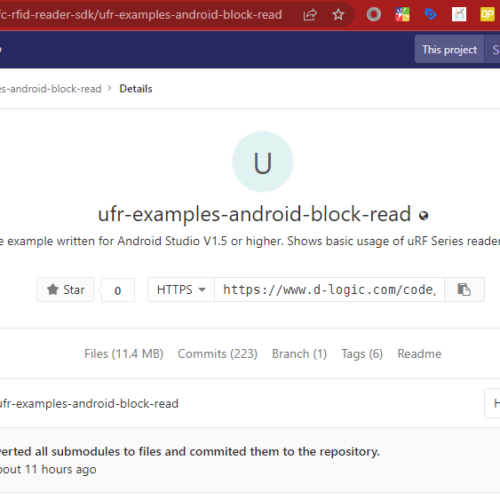This screenshot has width=500, height=500.
Task: Click the U project avatar
Action: [x=263, y=162]
